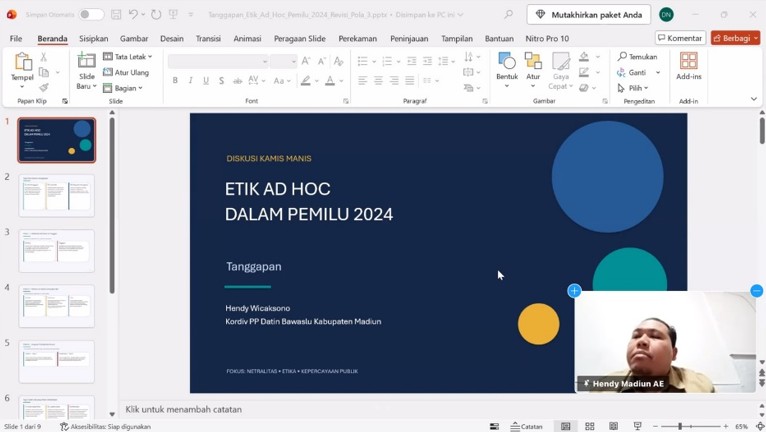Toggle Underline formatting
The width and height of the screenshot is (766, 432).
(206, 80)
